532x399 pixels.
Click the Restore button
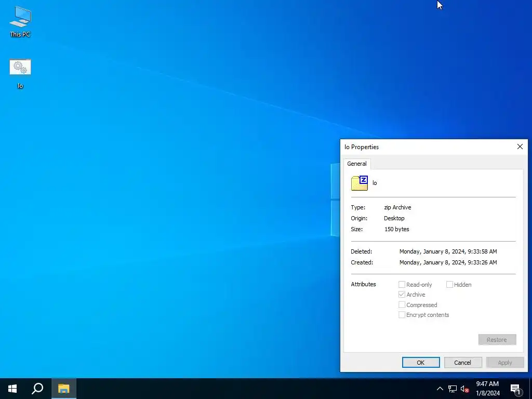point(497,340)
